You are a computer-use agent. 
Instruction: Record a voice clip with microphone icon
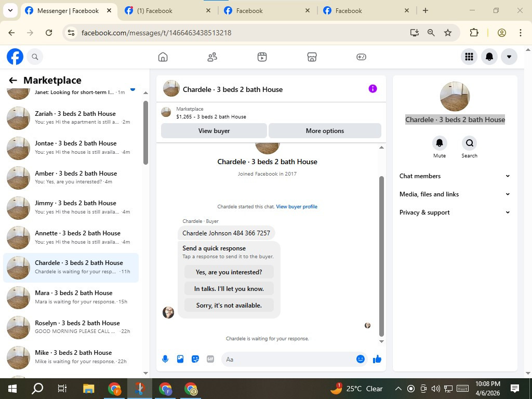pyautogui.click(x=165, y=359)
